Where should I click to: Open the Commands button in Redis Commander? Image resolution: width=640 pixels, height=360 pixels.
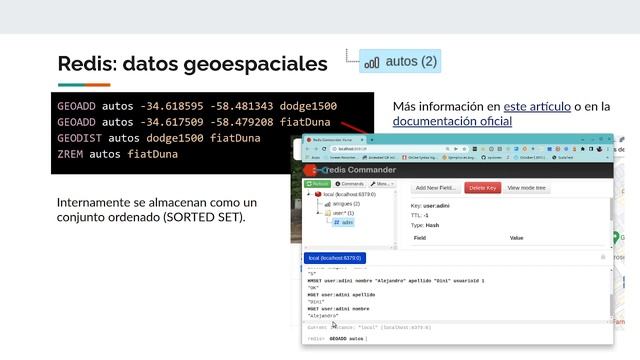349,184
